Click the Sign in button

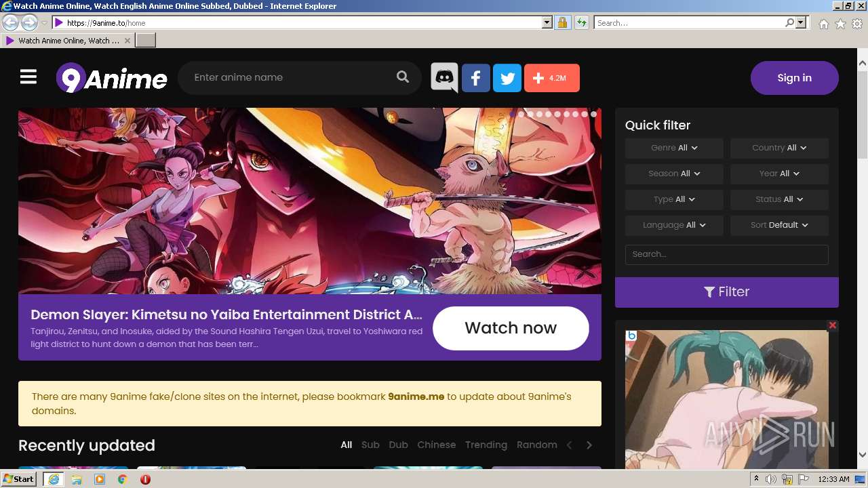pos(795,78)
